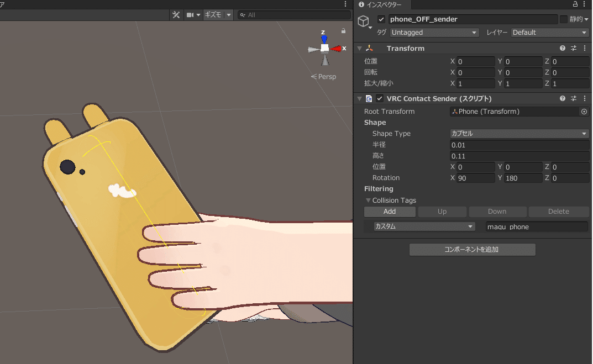Image resolution: width=593 pixels, height=364 pixels.
Task: Click the red X axis gizmo cone
Action: (336, 49)
